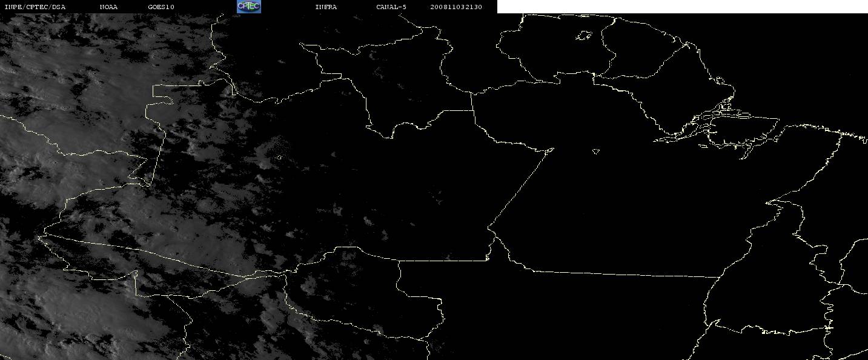868x360 pixels.
Task: Click the CPTEC logo in the header
Action: pyautogui.click(x=248, y=7)
